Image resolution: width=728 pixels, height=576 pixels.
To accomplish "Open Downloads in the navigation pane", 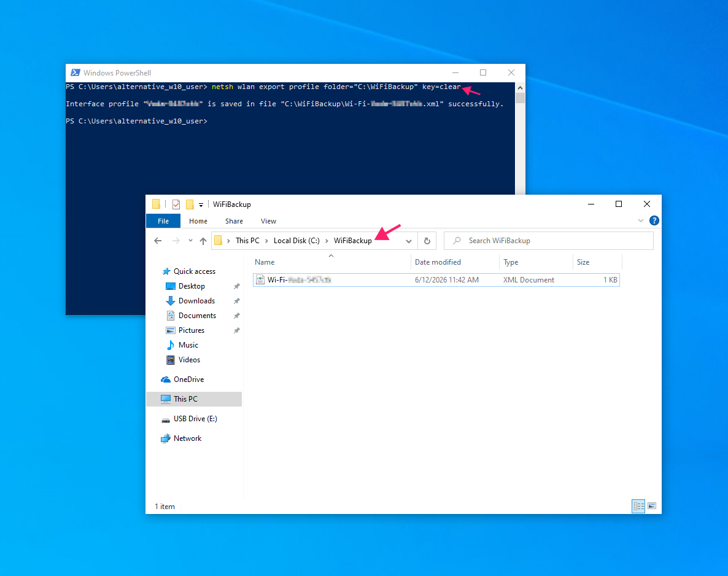I will point(196,301).
